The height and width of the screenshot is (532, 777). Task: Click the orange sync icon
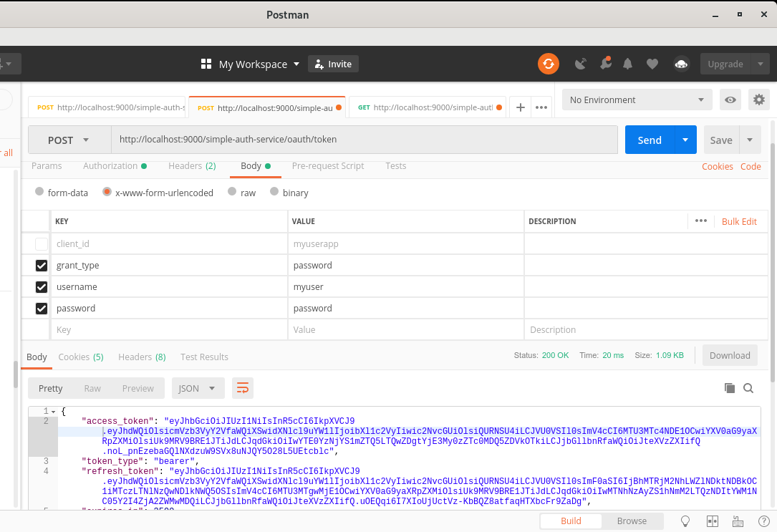click(549, 64)
